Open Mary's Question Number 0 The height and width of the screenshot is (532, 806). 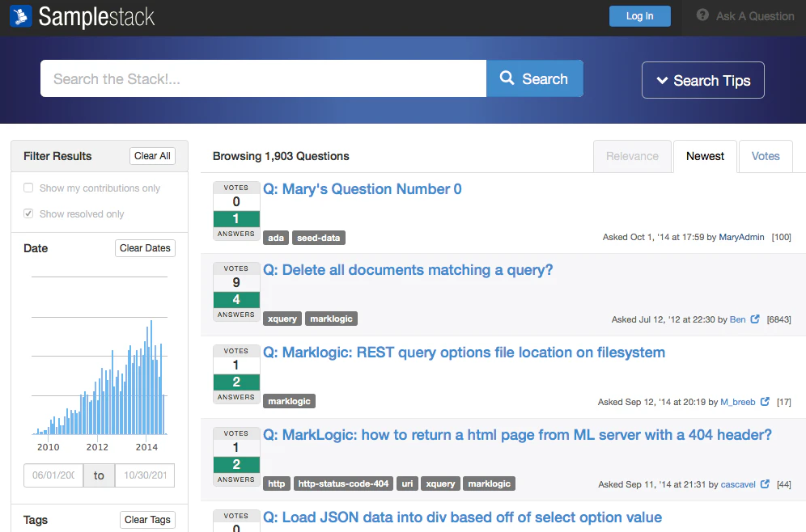click(x=363, y=189)
